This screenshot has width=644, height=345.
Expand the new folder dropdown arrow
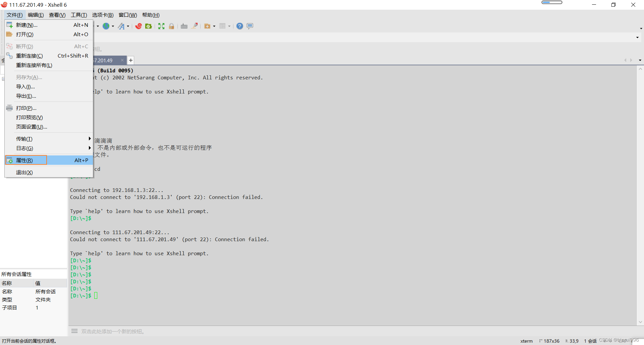pos(214,26)
